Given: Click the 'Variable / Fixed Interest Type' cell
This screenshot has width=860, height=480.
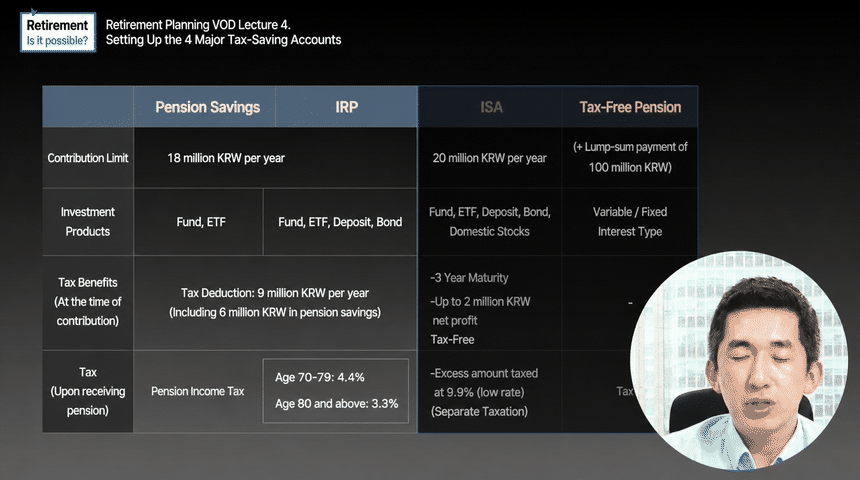Looking at the screenshot, I should [630, 222].
